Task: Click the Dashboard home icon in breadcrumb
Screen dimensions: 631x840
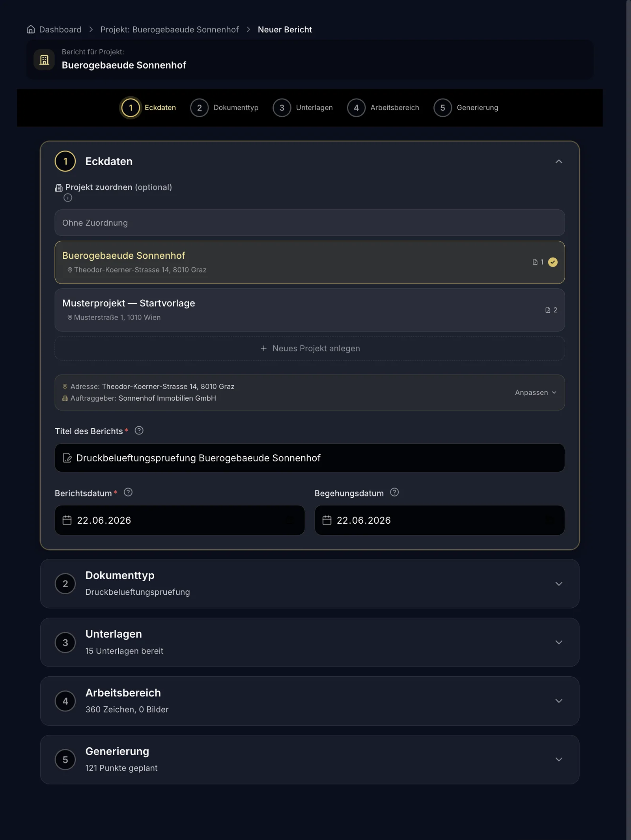Action: click(31, 30)
